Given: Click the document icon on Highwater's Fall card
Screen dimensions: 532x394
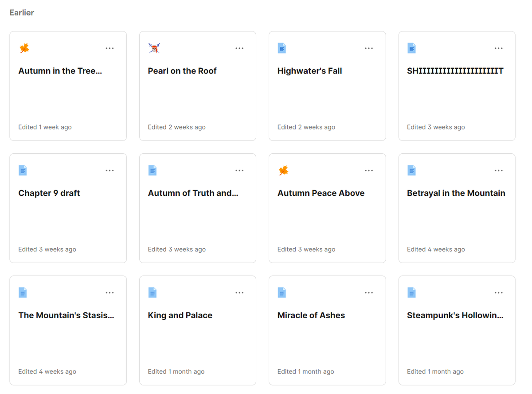Looking at the screenshot, I should [282, 48].
